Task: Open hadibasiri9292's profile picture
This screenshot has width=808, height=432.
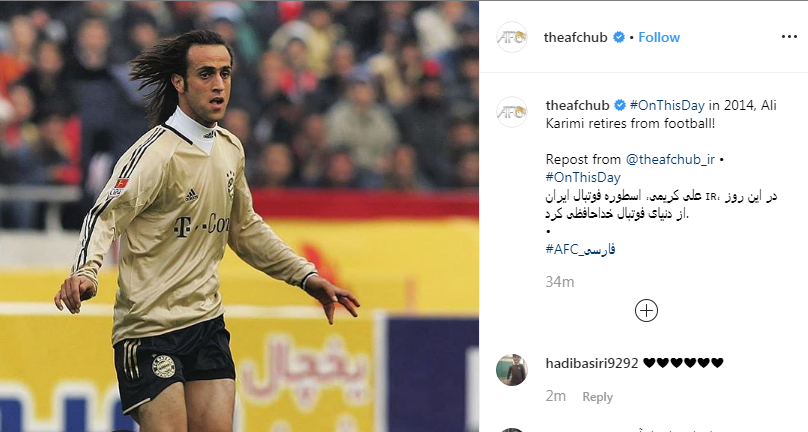Action: pos(512,370)
